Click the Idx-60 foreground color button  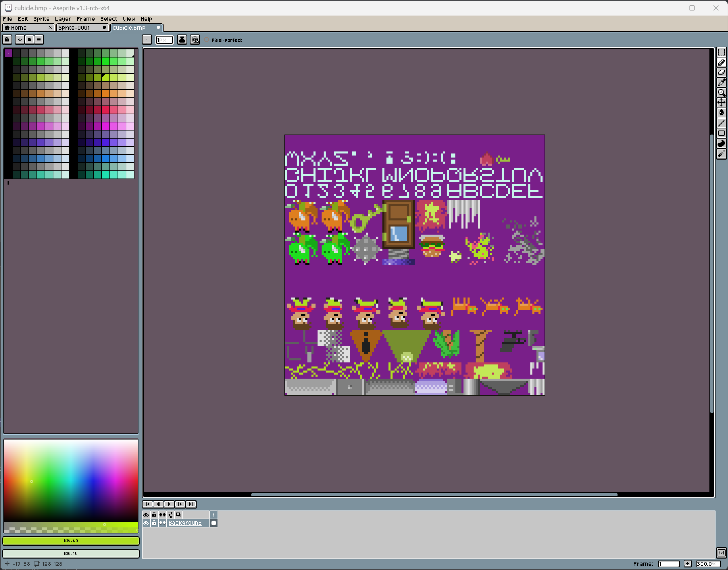71,541
